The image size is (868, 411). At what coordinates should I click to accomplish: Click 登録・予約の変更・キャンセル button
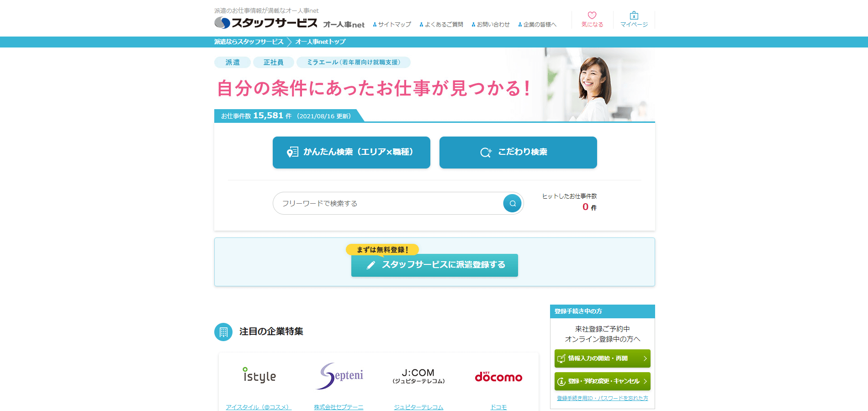click(602, 381)
